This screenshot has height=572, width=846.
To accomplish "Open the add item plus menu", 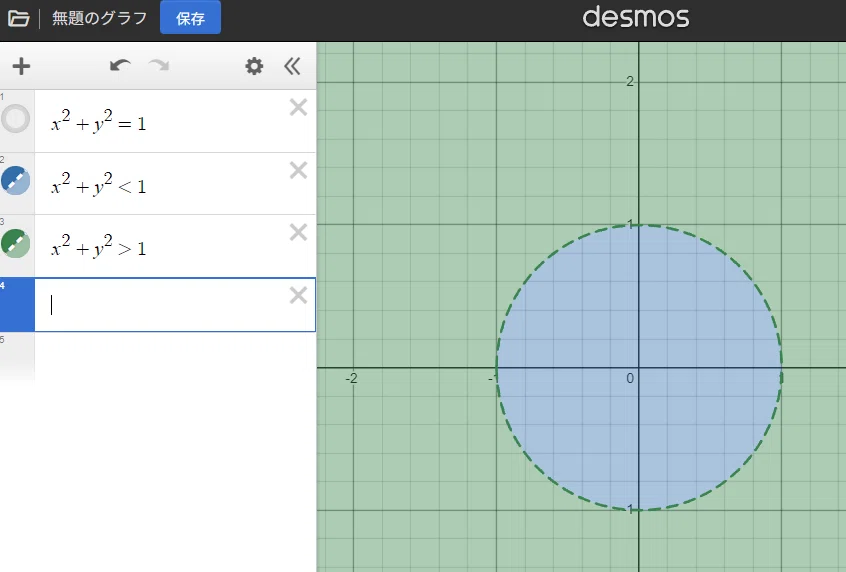I will click(x=21, y=66).
